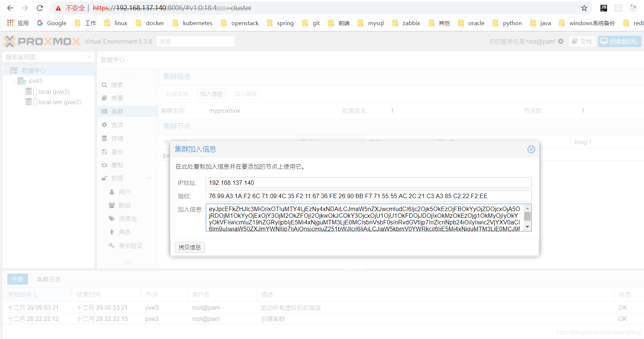
Task: Open the 选项 options menu item
Action: pyautogui.click(x=127, y=125)
